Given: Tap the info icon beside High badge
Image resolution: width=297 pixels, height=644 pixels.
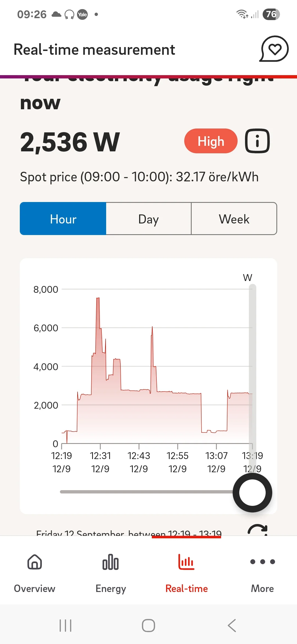Looking at the screenshot, I should [257, 141].
